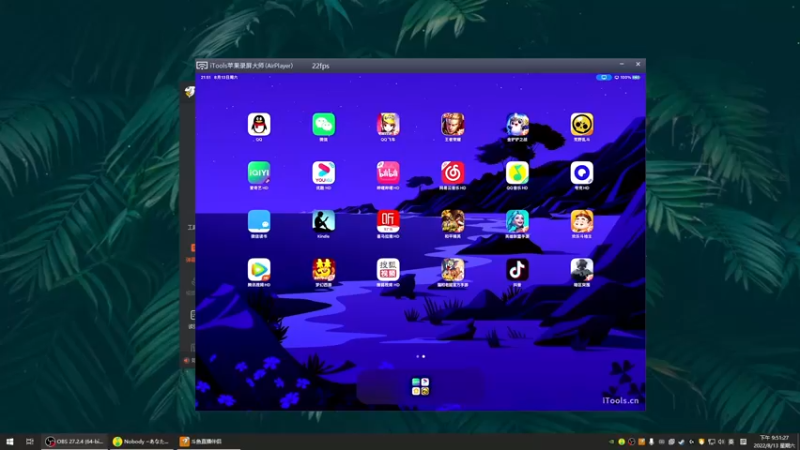Viewport: 800px width, 450px height.
Task: Click the microphone icon in system tray
Action: pyautogui.click(x=652, y=442)
